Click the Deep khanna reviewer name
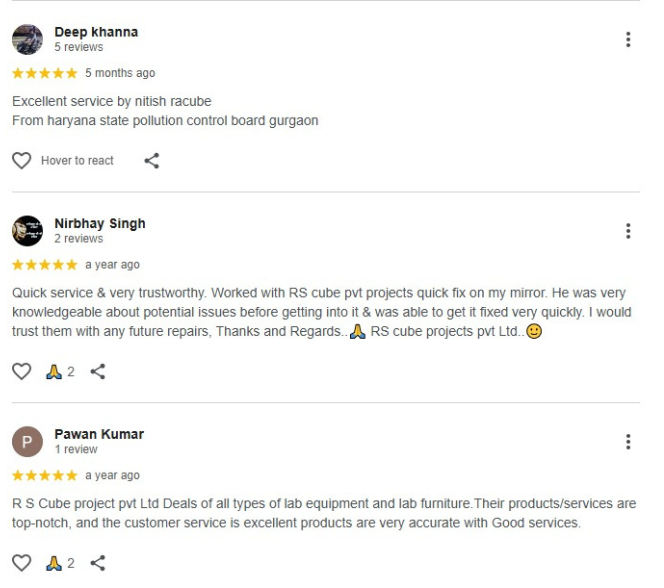 coord(96,32)
